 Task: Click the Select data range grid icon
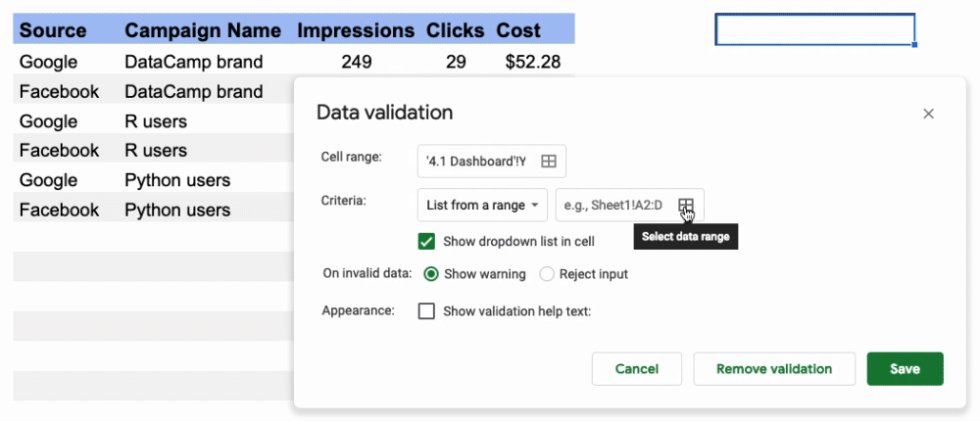(x=686, y=205)
